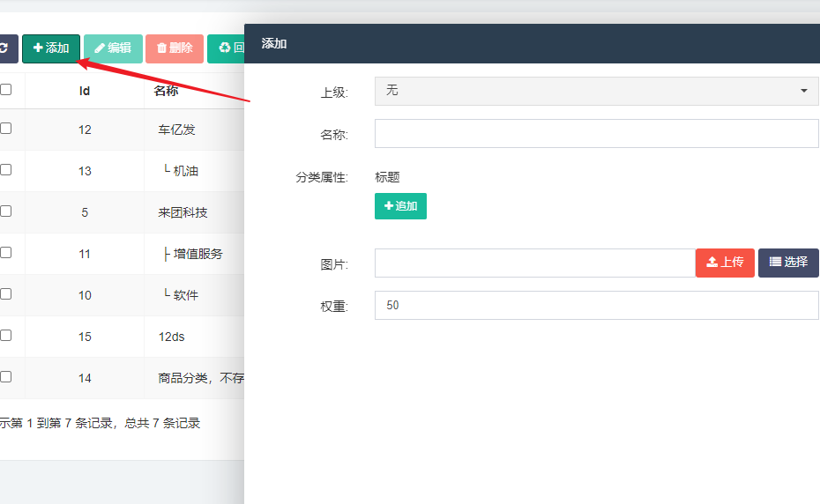Click the refresh icon button
820x504 pixels.
(8, 48)
